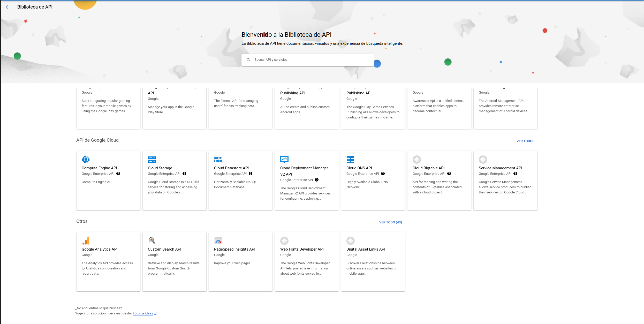Click the Cloud DNS API icon

tap(350, 159)
